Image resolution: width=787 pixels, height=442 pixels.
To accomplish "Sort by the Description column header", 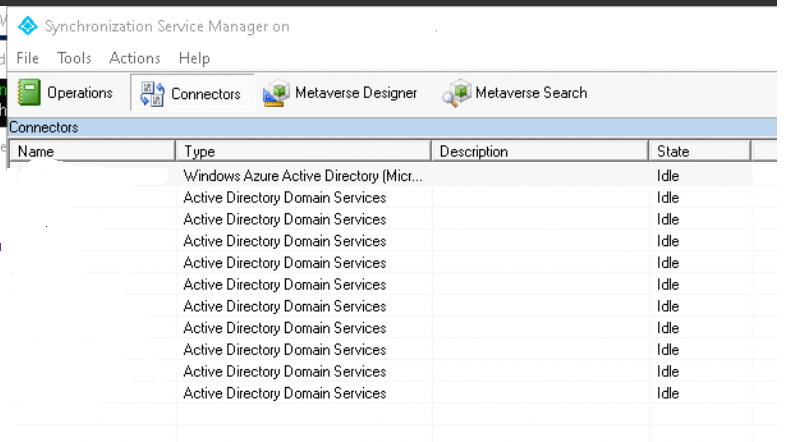I will coord(540,151).
